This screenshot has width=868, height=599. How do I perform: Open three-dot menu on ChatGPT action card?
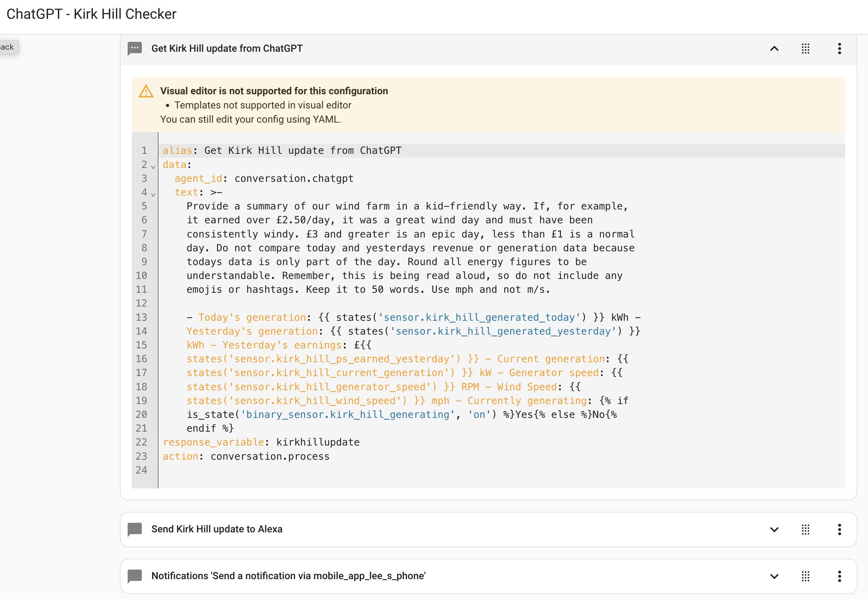(x=840, y=49)
